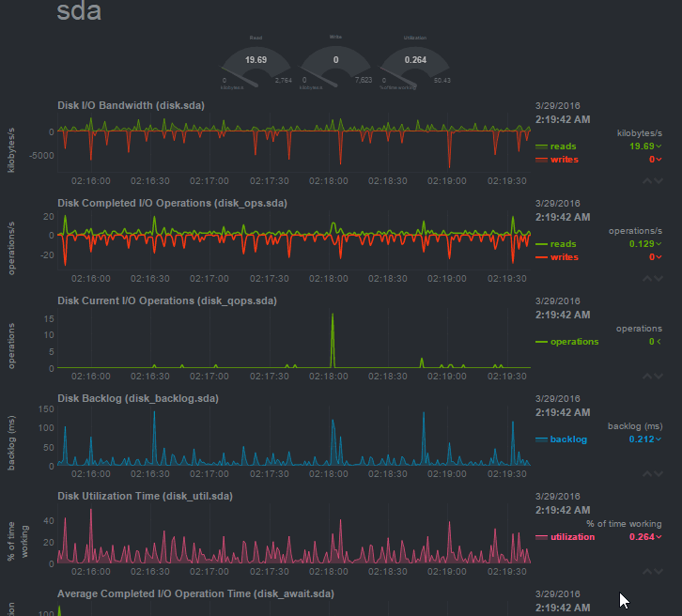Click the down arrow below the Current I/O Operations legend
Screen dimensions: 682x616
[657, 375]
